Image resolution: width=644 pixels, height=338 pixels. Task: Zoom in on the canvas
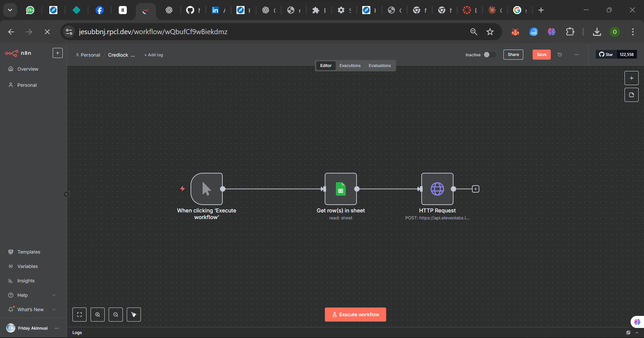[x=98, y=315]
